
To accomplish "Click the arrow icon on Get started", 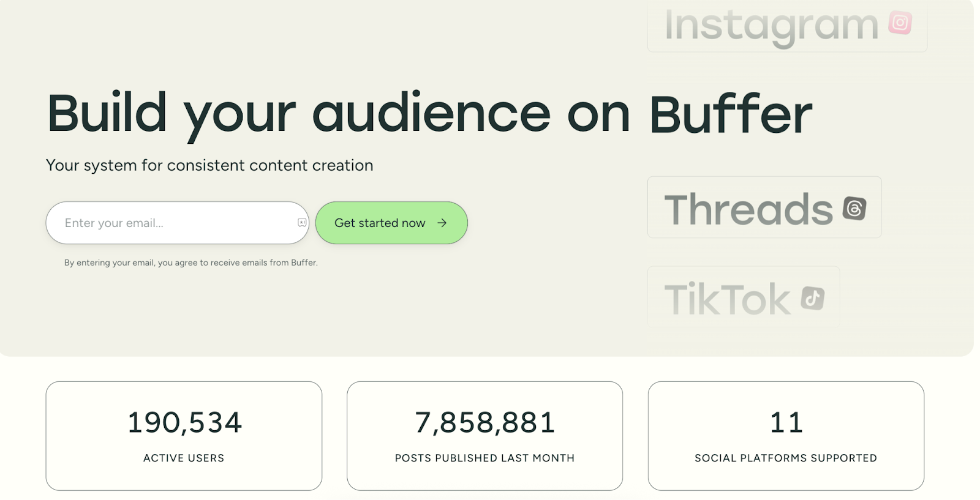I will click(442, 223).
